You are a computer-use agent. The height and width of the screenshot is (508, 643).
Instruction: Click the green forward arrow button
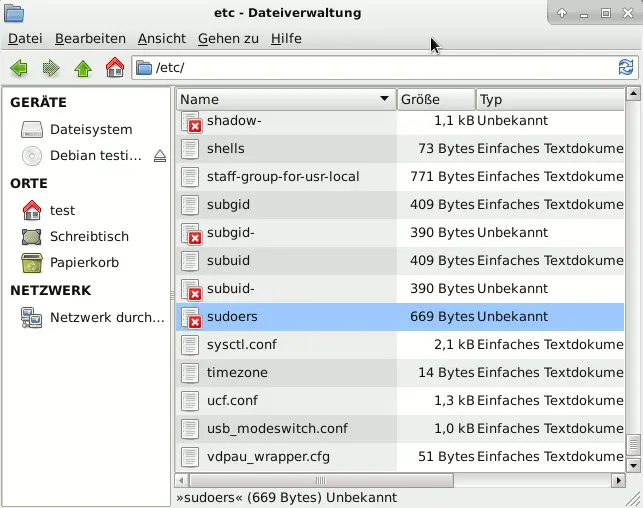click(50, 68)
